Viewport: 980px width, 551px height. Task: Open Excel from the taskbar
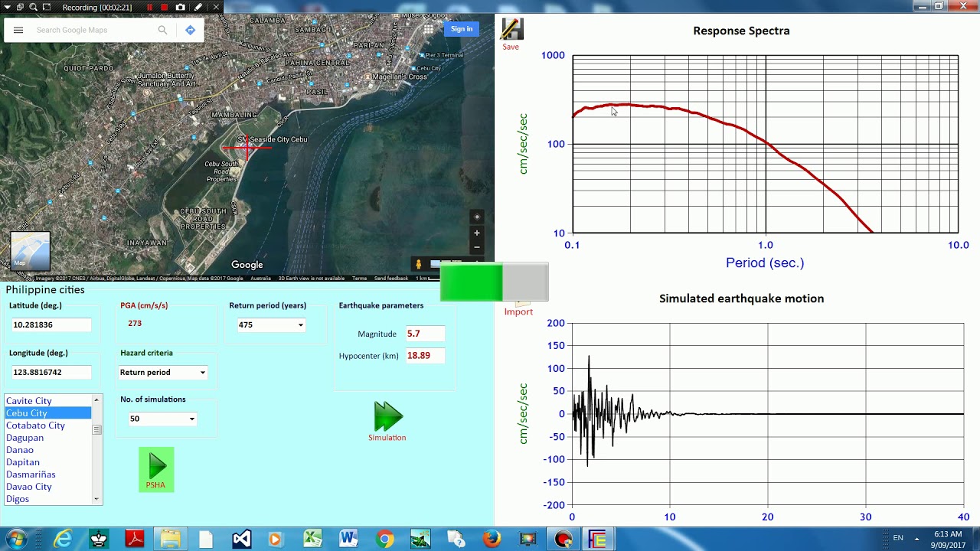pyautogui.click(x=312, y=539)
